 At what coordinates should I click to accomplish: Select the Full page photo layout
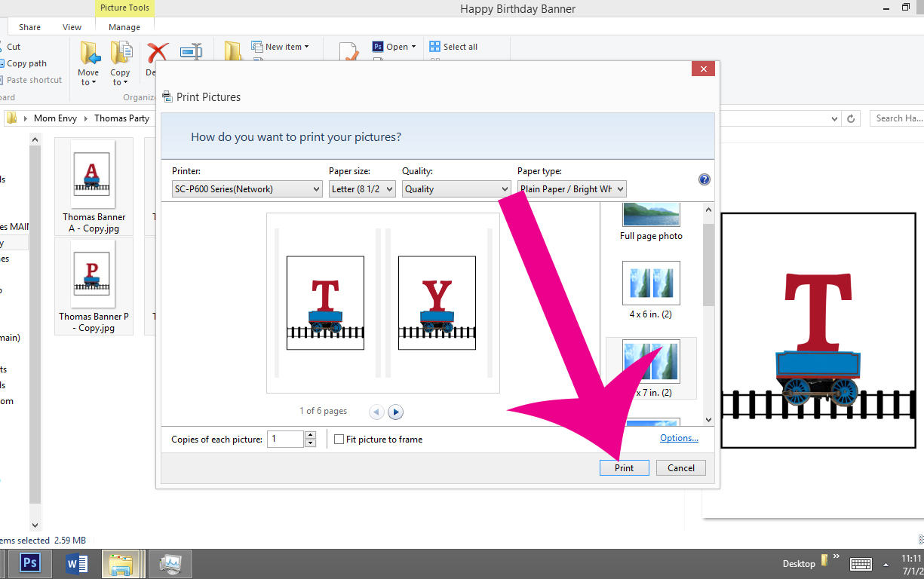click(651, 222)
